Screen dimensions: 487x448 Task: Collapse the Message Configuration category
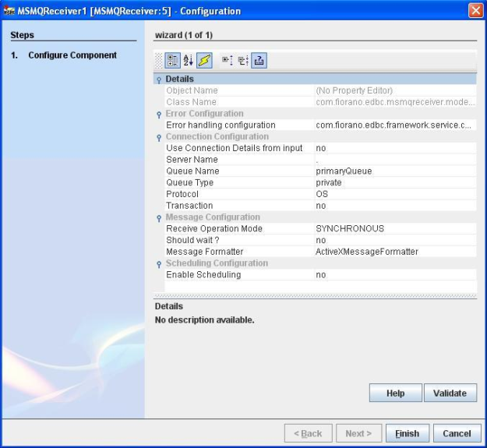pyautogui.click(x=159, y=218)
